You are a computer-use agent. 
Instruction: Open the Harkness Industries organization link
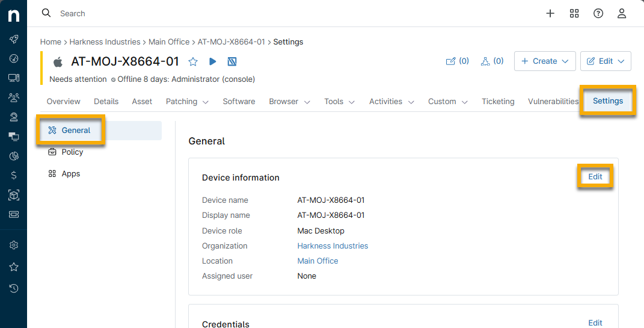[x=333, y=246]
